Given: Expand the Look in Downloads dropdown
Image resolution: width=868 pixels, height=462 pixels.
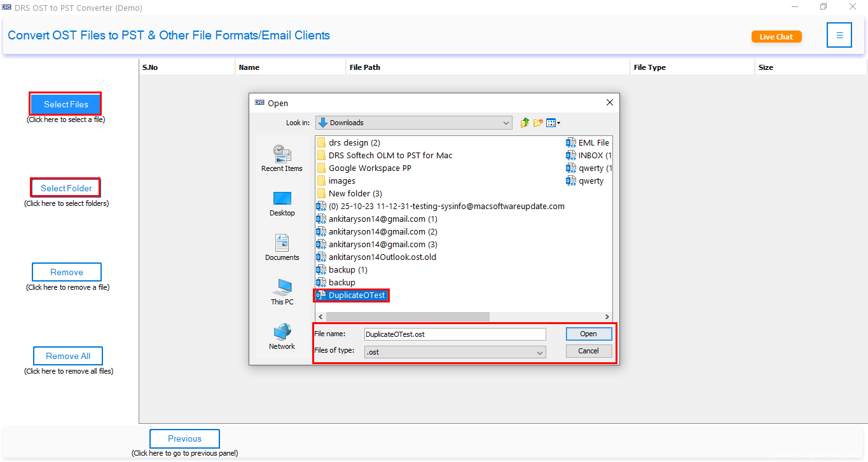Looking at the screenshot, I should click(506, 123).
